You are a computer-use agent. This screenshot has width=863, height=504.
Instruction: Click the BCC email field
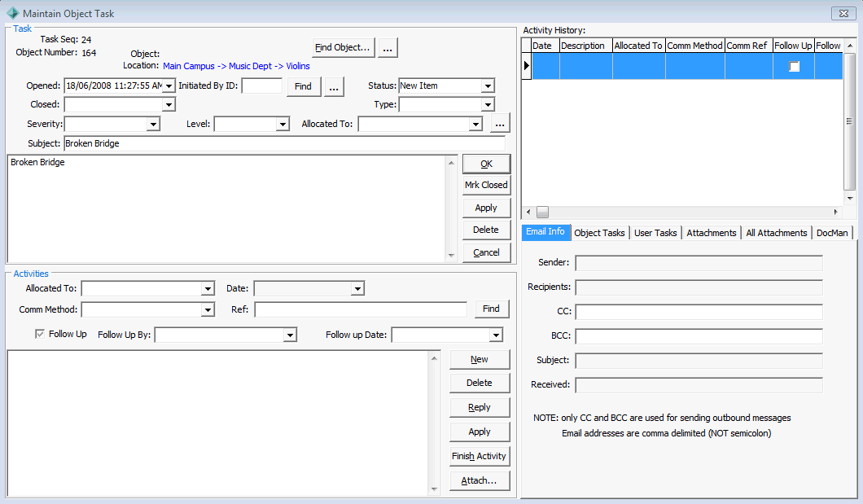coord(699,336)
